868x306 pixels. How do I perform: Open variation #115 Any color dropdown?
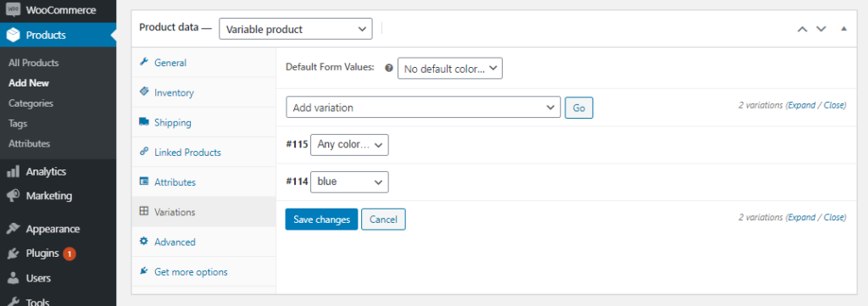[349, 144]
